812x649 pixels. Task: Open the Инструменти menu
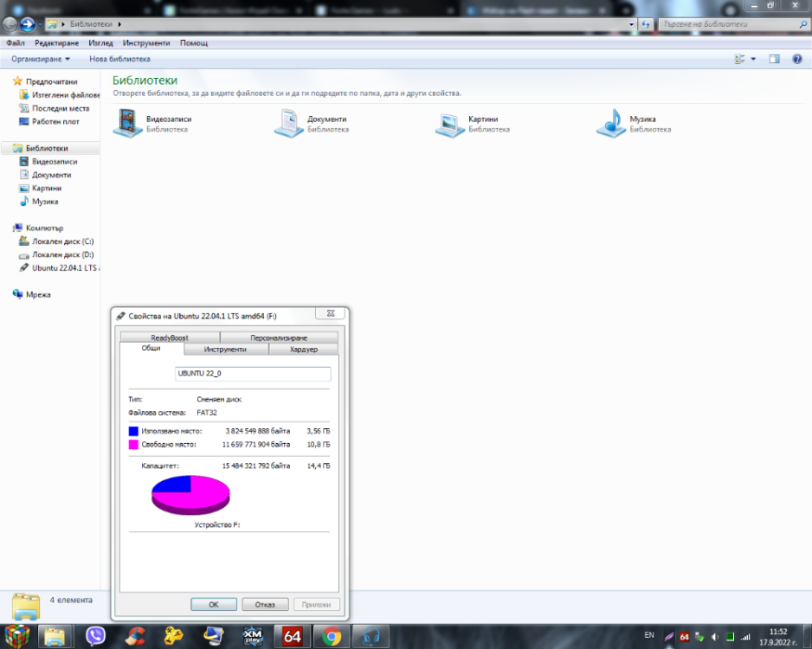coord(146,43)
